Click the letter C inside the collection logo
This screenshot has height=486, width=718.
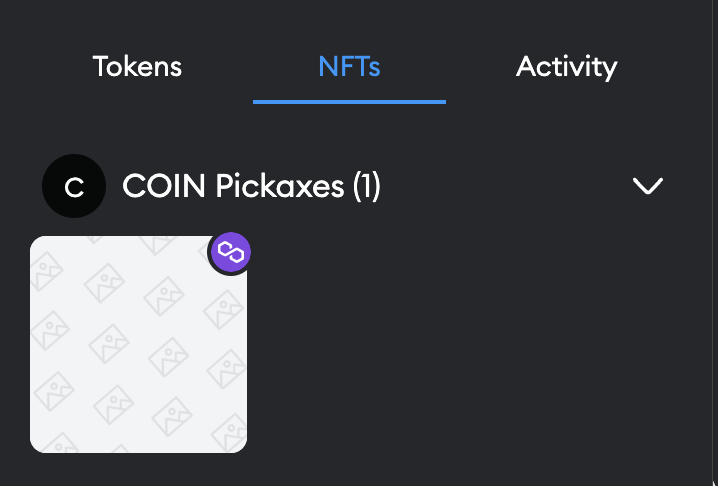[74, 187]
